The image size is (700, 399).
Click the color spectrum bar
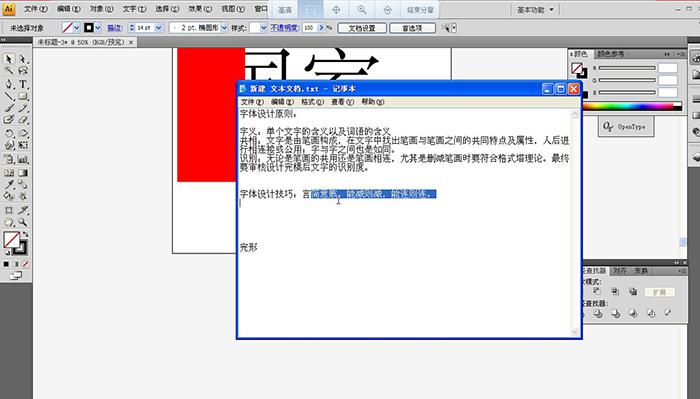[632, 106]
